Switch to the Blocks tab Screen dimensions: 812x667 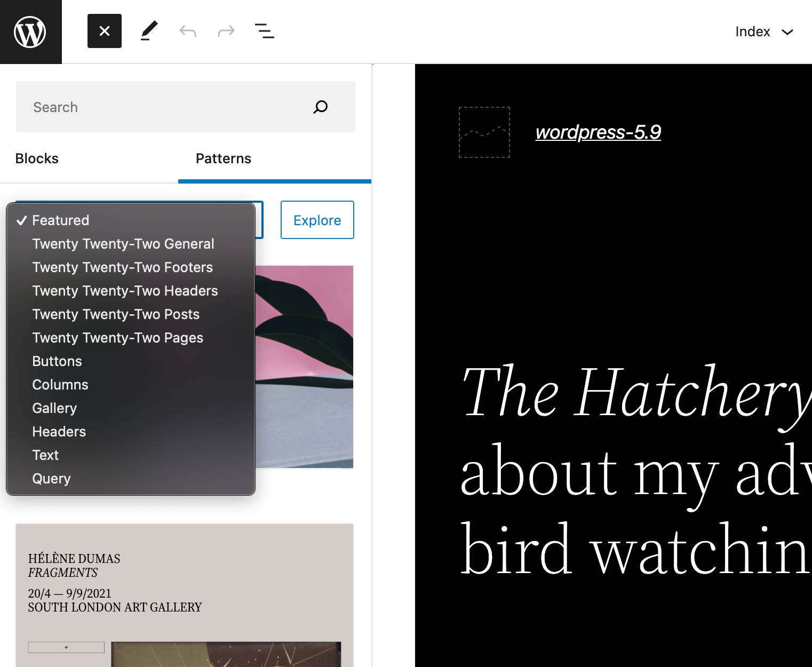click(x=37, y=158)
